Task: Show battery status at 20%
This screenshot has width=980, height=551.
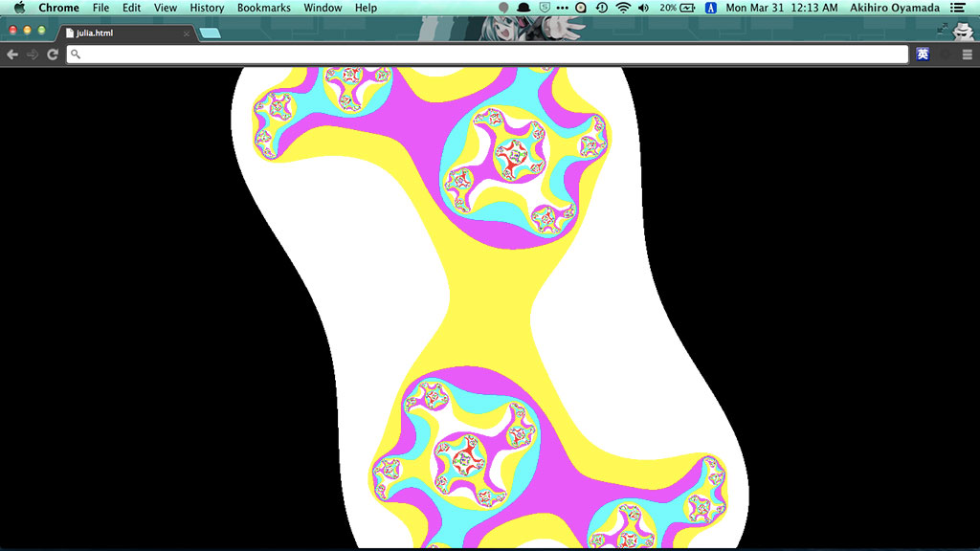Action: point(678,8)
